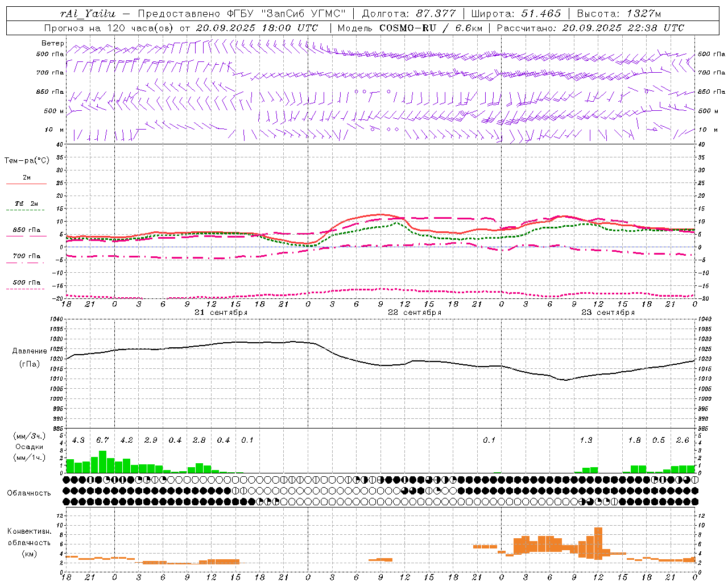Select the provider text ФГБУ "ЗапСиб УГМС"
The image size is (728, 582).
pos(288,14)
